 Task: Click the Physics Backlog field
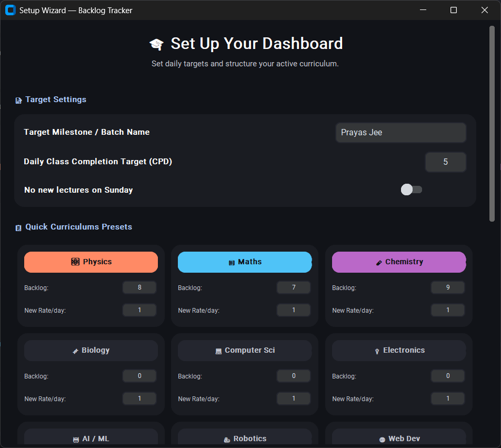click(x=139, y=287)
